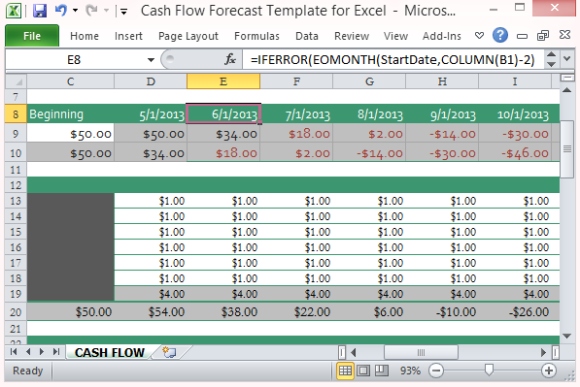Open the Add-Ins ribbon tab
Image resolution: width=580 pixels, height=387 pixels.
pyautogui.click(x=442, y=36)
